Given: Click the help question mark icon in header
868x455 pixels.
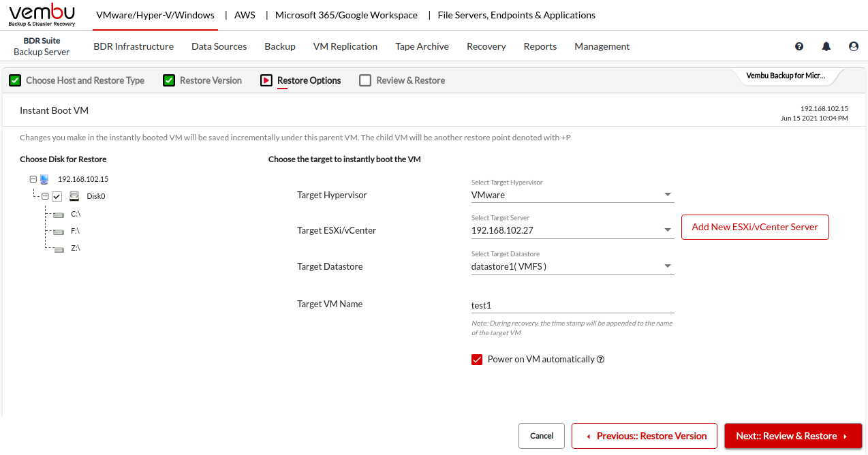Looking at the screenshot, I should [799, 46].
